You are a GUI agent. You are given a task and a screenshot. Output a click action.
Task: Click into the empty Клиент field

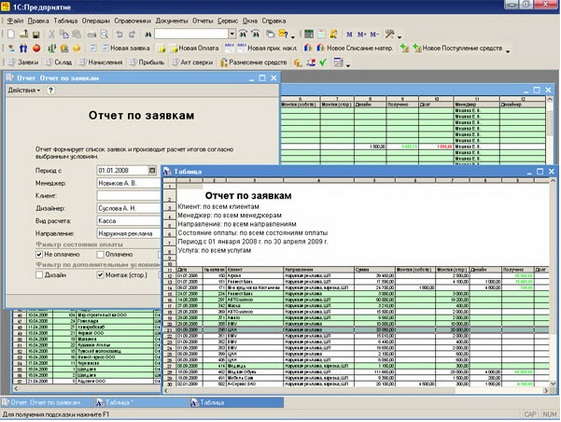[x=129, y=196]
